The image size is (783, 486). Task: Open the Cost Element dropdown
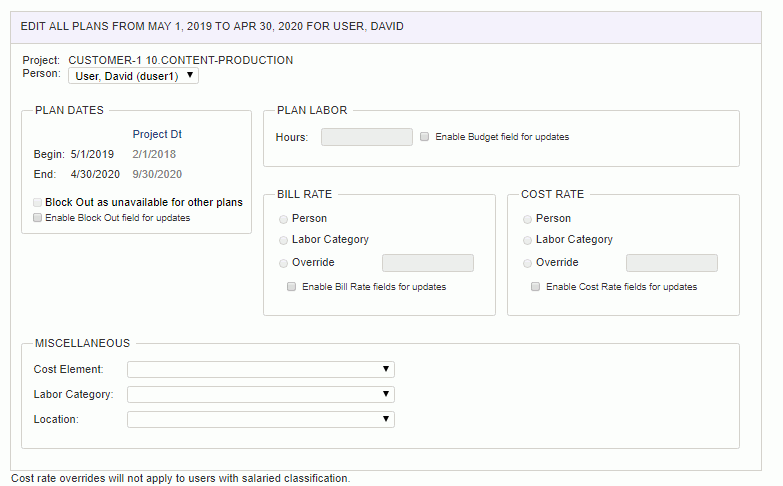tap(261, 369)
